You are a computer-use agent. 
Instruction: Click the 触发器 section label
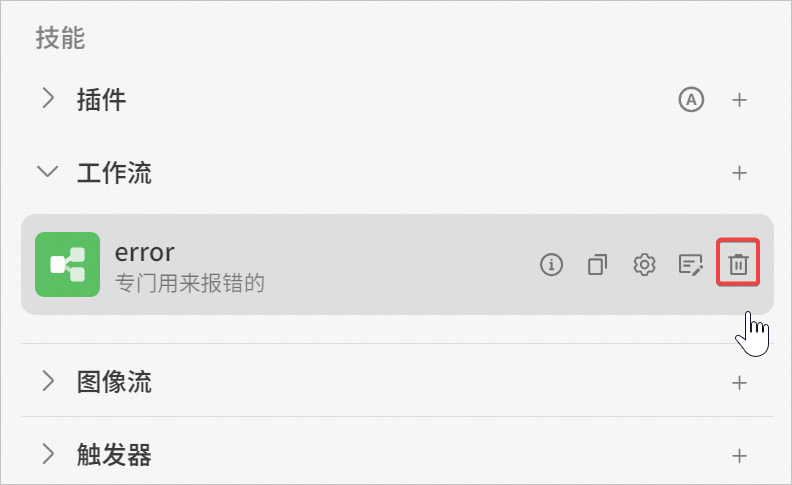(114, 455)
